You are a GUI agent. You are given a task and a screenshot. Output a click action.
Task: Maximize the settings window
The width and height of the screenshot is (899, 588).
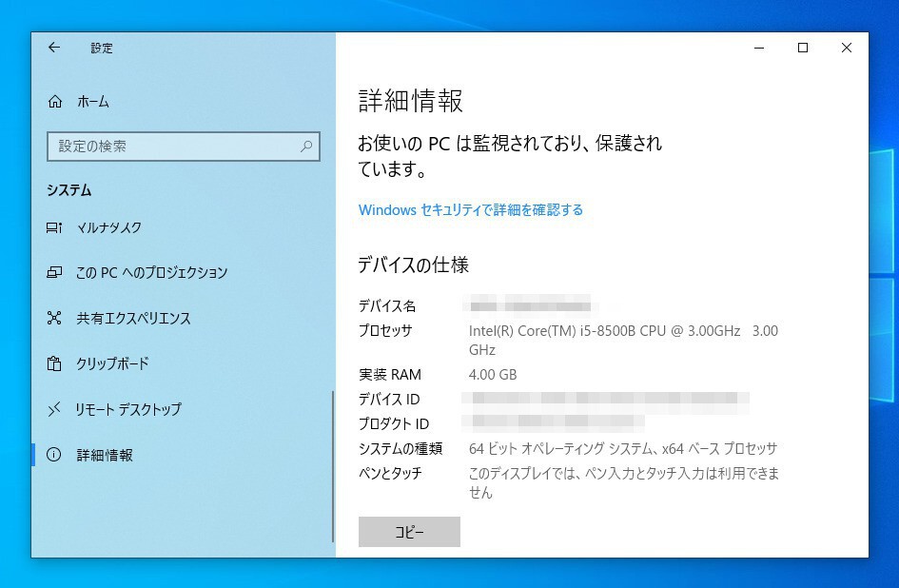click(803, 48)
